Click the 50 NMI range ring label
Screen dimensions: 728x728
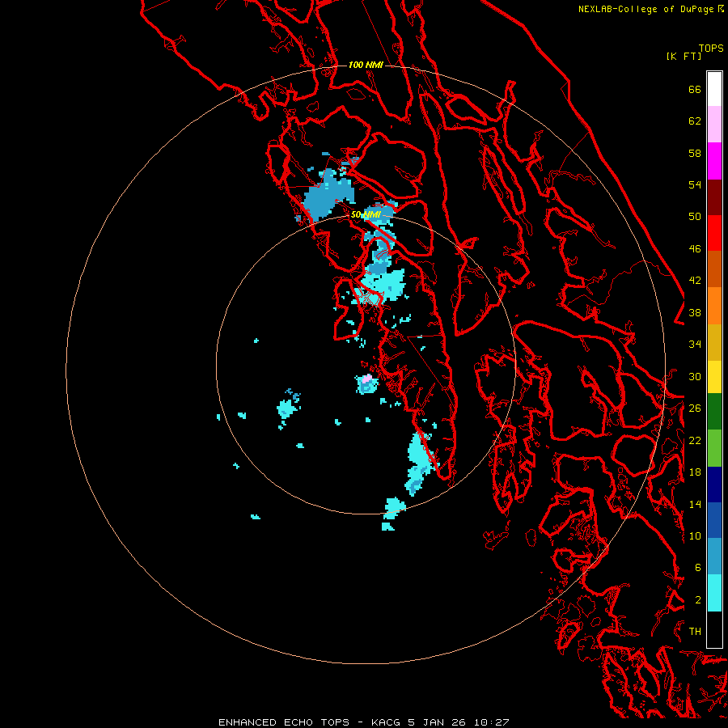[x=366, y=214]
